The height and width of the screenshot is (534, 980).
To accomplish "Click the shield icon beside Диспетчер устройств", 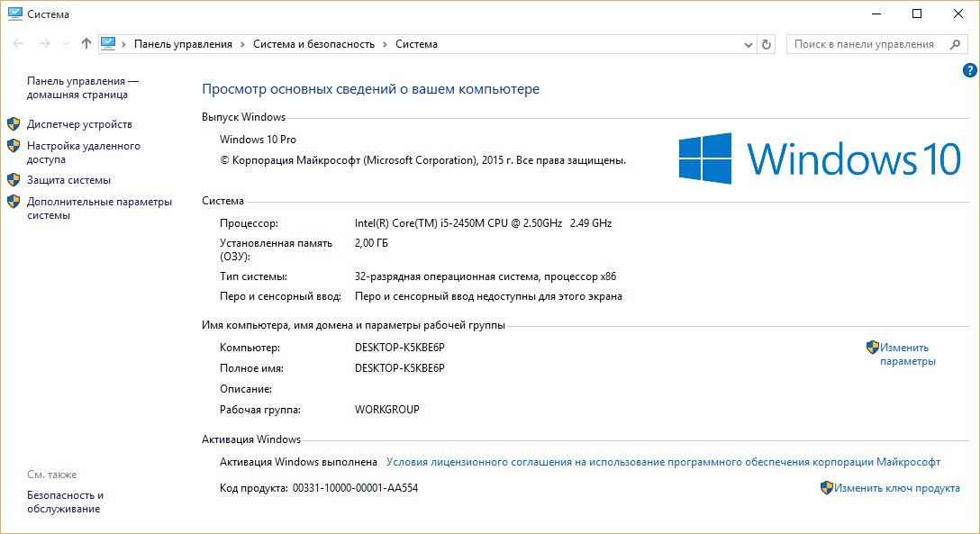I will pos(14,123).
